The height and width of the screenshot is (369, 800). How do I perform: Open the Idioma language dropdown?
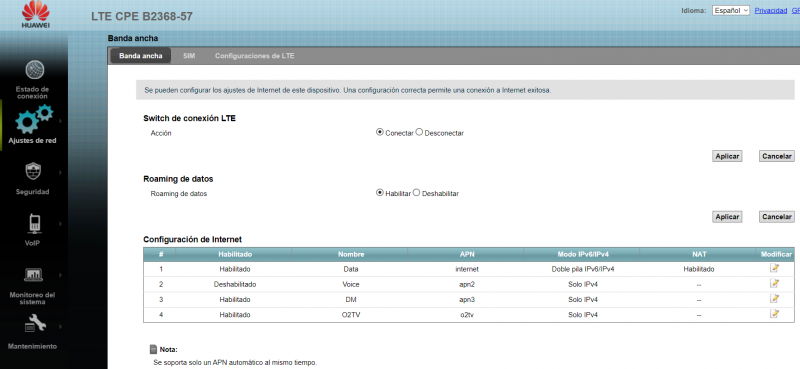click(731, 10)
